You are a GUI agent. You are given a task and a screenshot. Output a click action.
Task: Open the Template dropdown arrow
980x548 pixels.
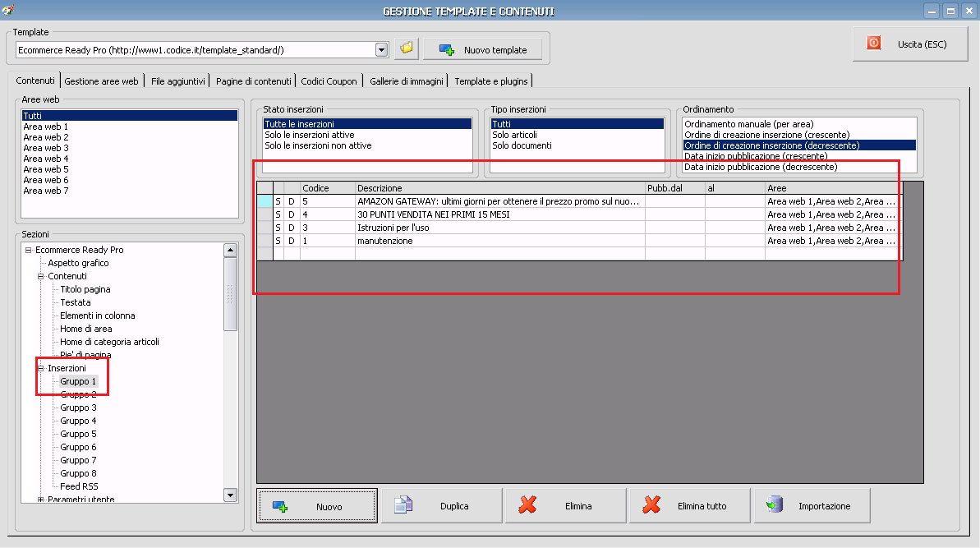[x=381, y=50]
